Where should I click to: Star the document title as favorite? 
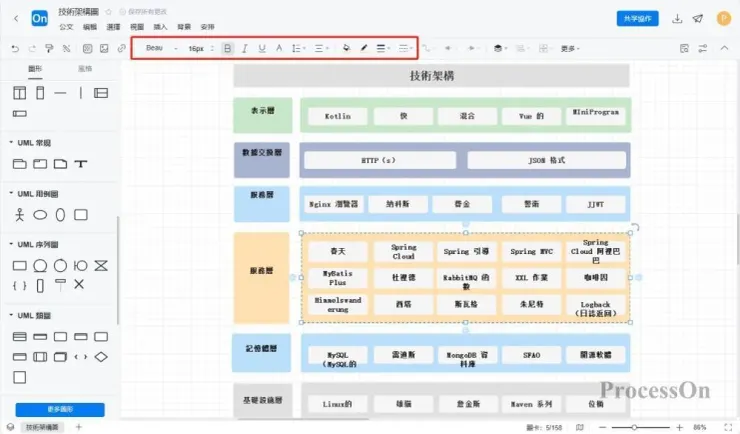pos(108,11)
